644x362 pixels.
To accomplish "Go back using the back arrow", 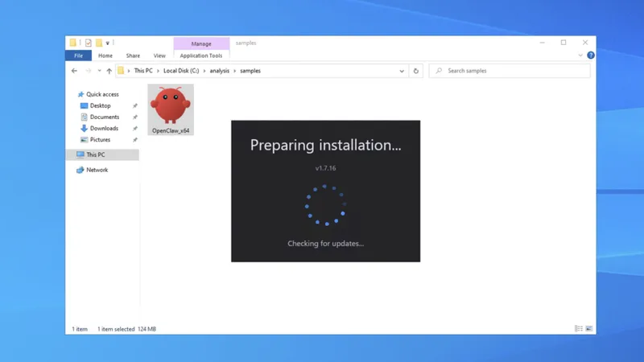I will coord(74,71).
